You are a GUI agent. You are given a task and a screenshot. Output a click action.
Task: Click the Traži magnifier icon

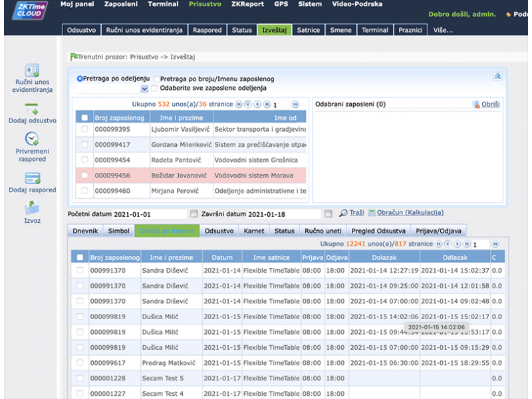pos(343,213)
